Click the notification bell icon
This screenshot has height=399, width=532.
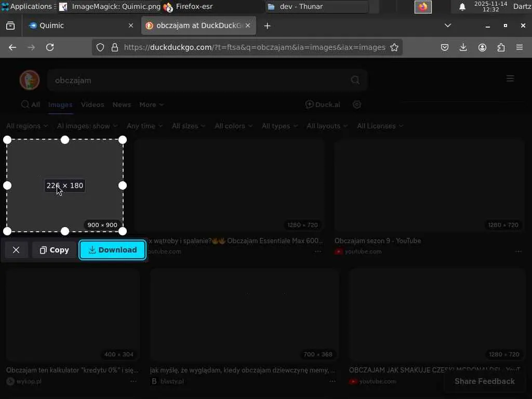(x=462, y=7)
